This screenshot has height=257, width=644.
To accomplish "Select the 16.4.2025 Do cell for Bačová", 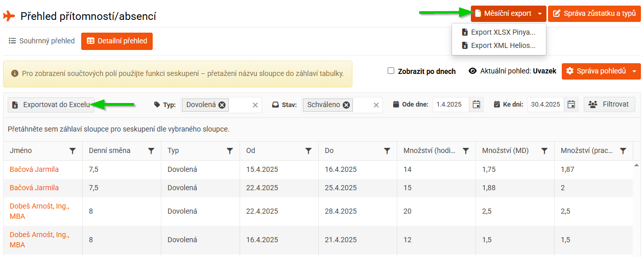I will pyautogui.click(x=357, y=169).
